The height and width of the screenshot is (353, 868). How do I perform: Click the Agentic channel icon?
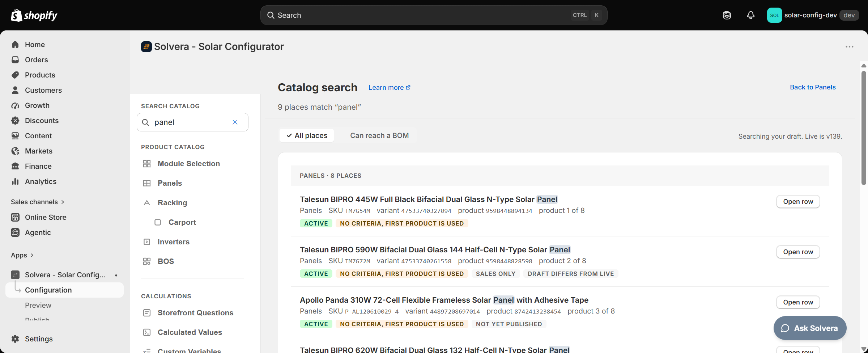[x=15, y=232]
